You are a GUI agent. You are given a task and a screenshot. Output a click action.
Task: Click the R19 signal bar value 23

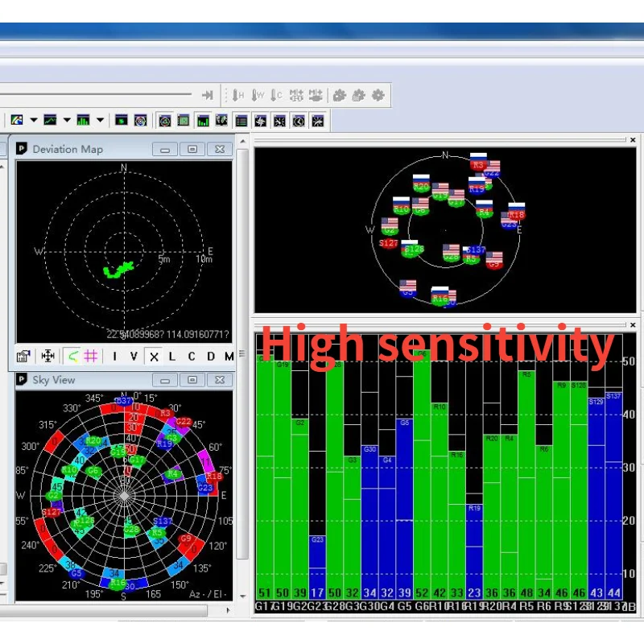474,592
